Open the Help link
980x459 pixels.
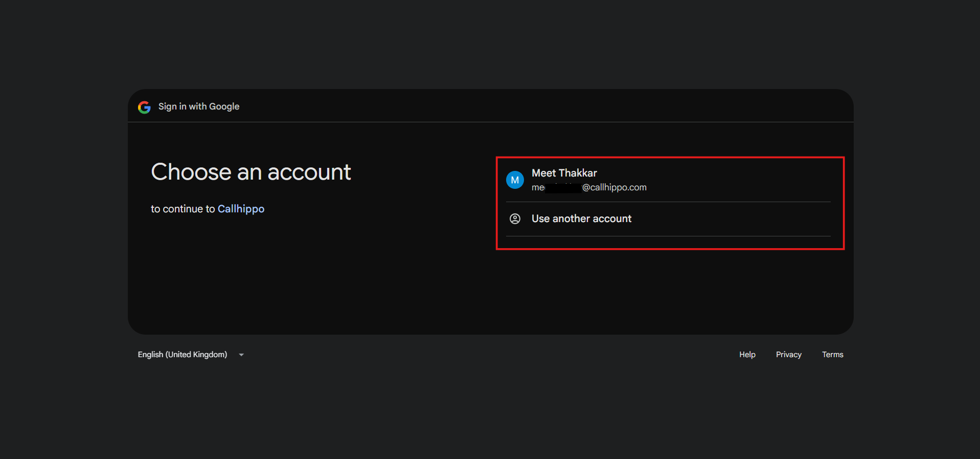coord(747,355)
